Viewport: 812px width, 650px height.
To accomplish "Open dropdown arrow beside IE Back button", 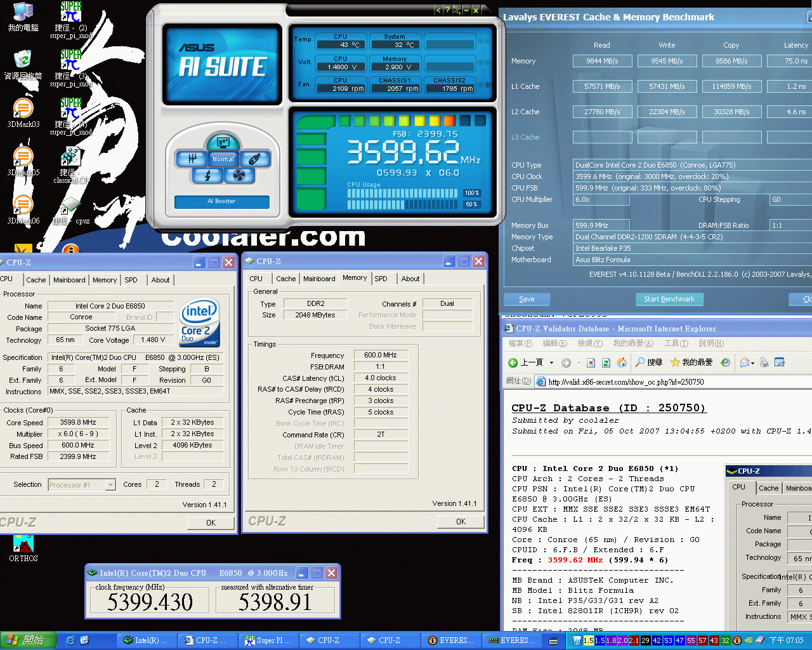I will click(551, 362).
